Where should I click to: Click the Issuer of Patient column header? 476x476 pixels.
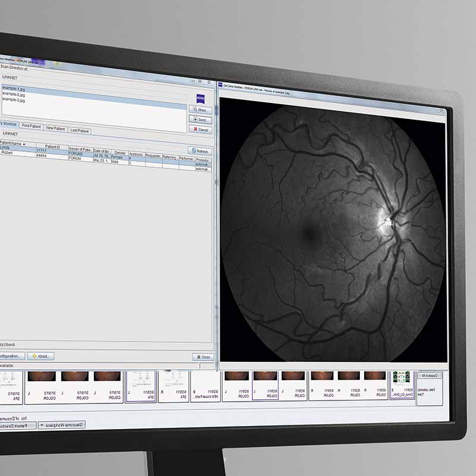80,149
